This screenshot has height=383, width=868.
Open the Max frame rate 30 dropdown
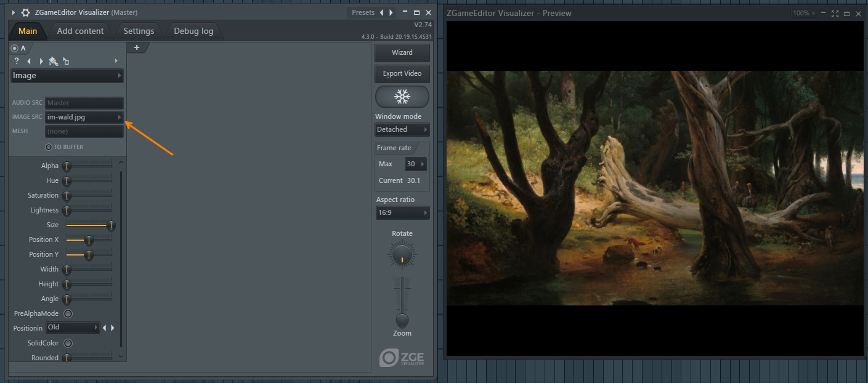pyautogui.click(x=415, y=164)
